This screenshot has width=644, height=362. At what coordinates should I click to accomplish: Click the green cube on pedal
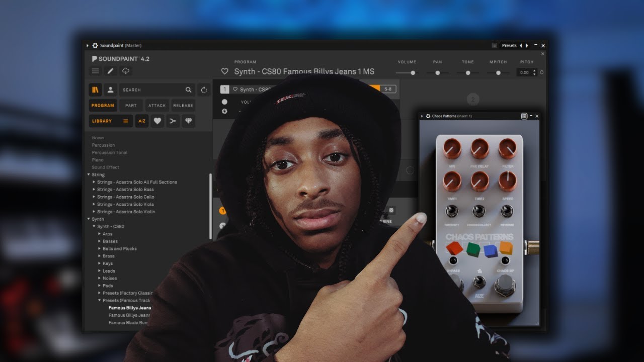click(472, 249)
